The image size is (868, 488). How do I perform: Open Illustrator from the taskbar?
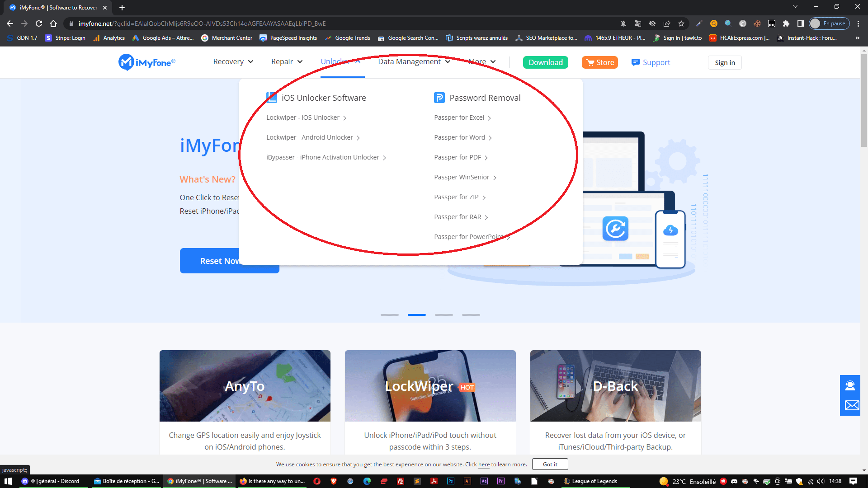point(467,481)
